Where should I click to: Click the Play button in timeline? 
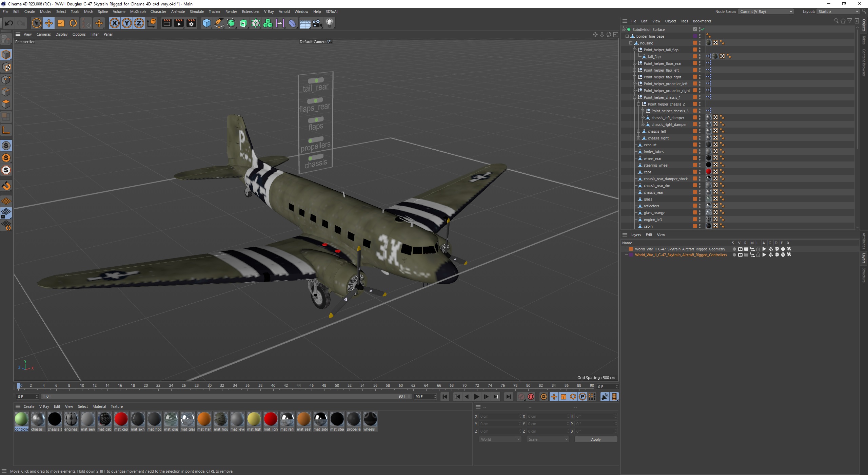tap(476, 397)
